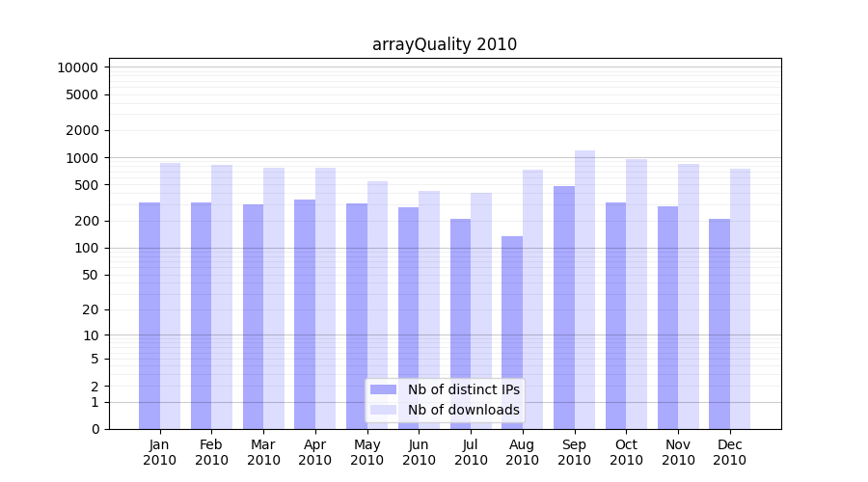
Task: Click the chart title arrayQuality 2010
Action: (x=445, y=44)
